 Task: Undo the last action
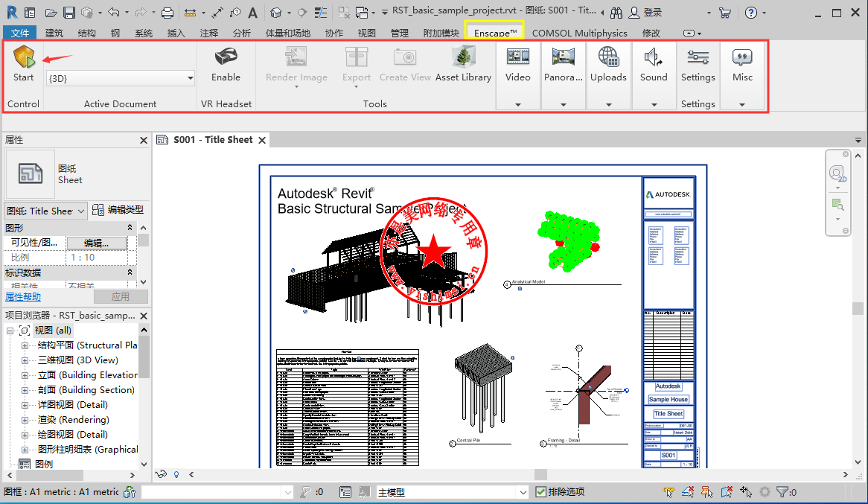[x=114, y=12]
